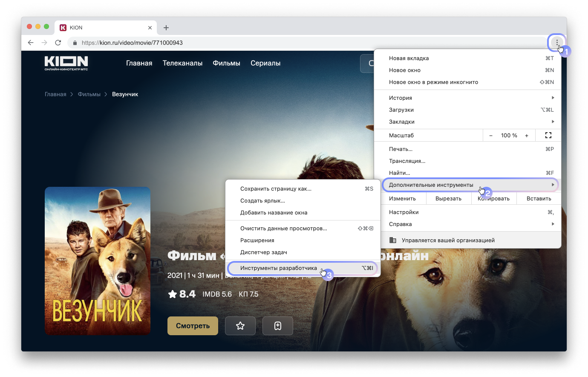The image size is (588, 377).
Task: Reload the page with refresh icon
Action: click(x=58, y=43)
